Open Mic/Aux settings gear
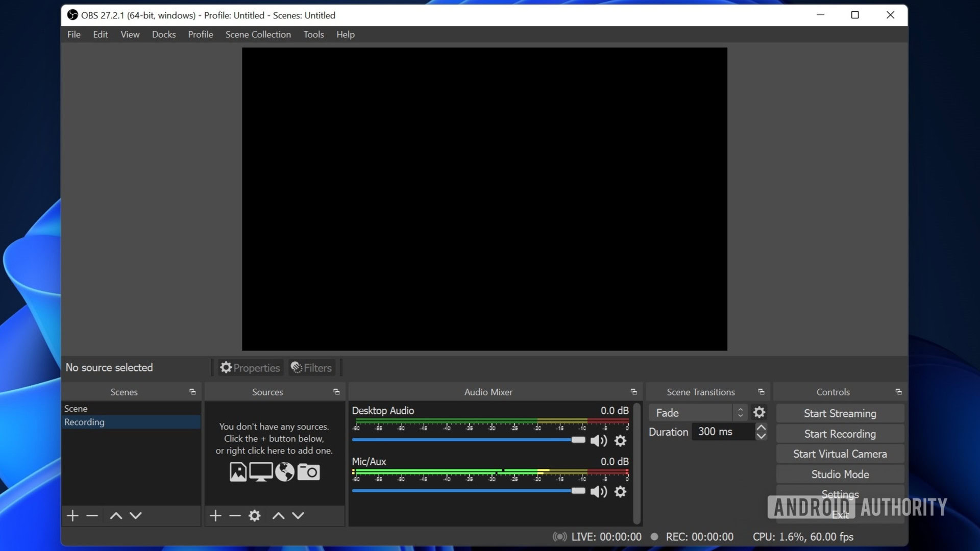 [x=620, y=492]
